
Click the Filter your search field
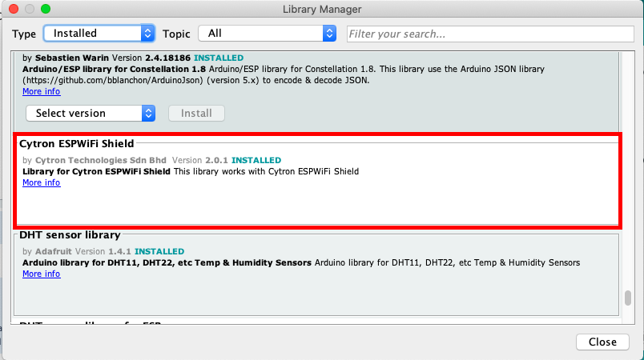click(490, 34)
